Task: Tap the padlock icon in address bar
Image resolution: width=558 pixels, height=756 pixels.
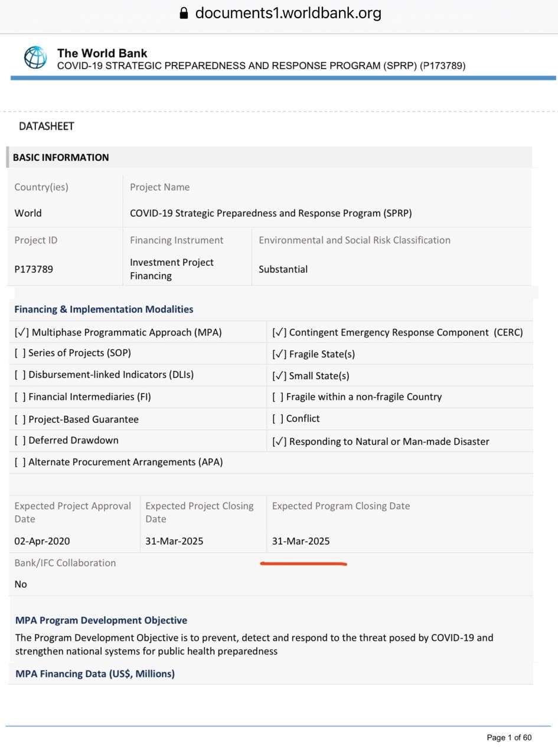Action: [x=184, y=13]
